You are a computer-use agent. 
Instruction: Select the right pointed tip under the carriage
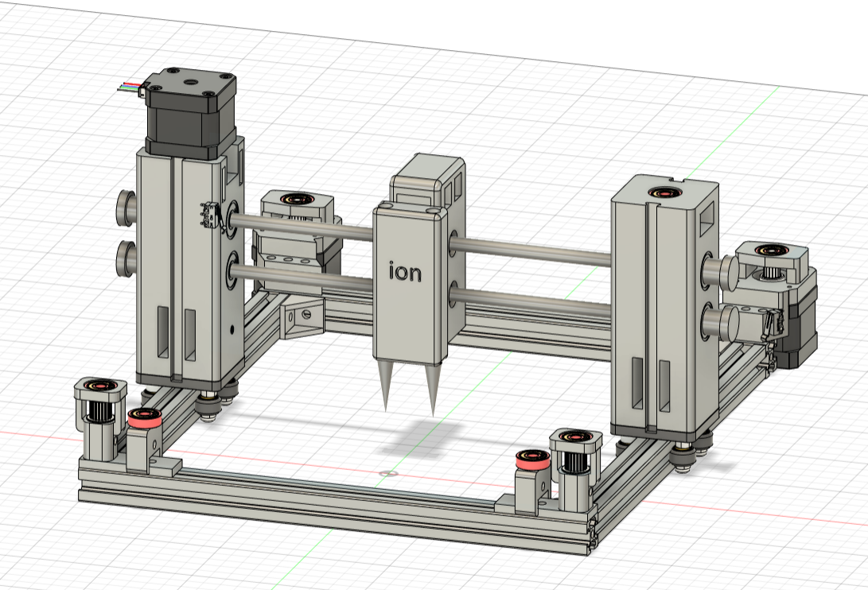pos(433,390)
